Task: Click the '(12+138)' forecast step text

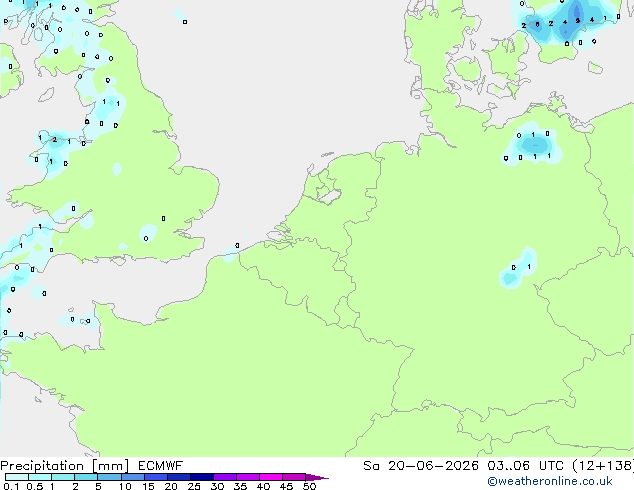Action: 603,466
